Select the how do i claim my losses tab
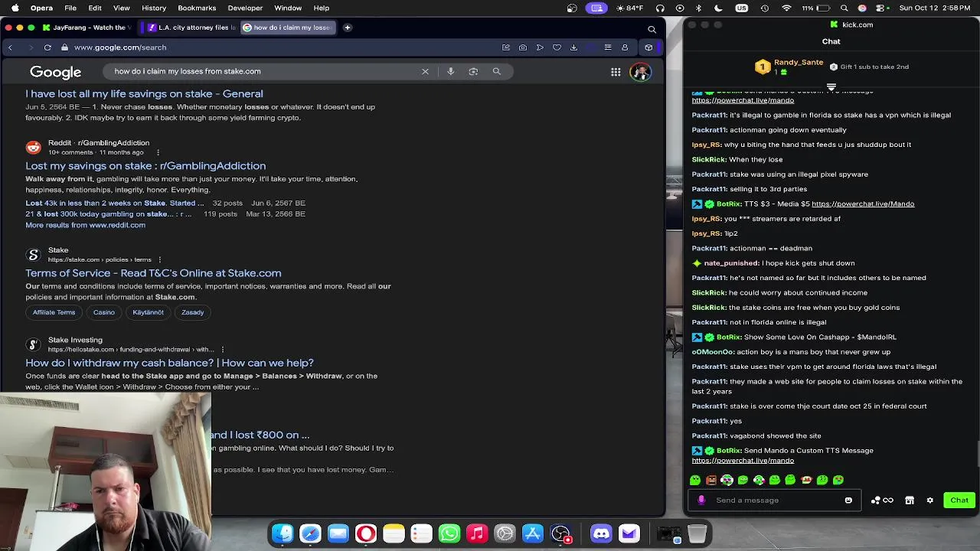 [x=289, y=28]
